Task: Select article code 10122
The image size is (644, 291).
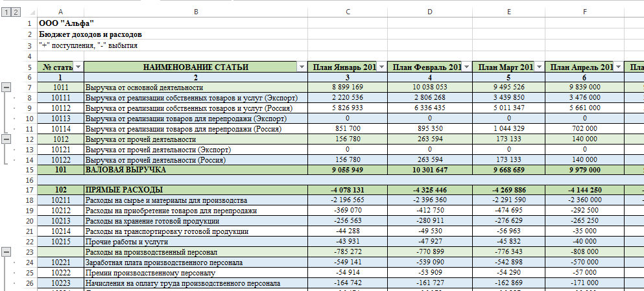Action: click(x=61, y=159)
